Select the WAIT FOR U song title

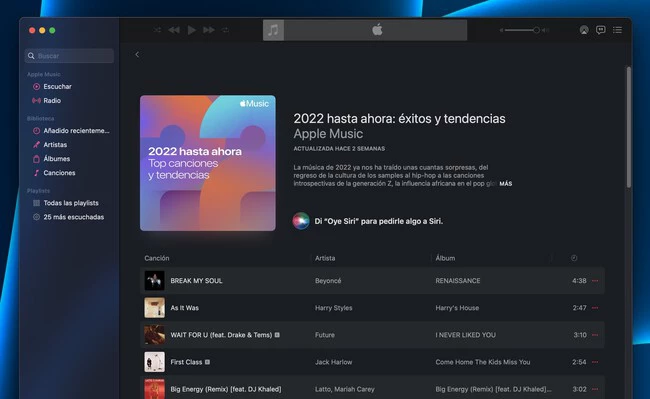221,335
